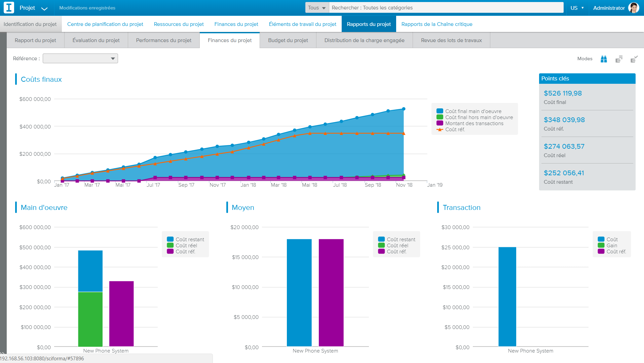Viewport: 644px width, 363px height.
Task: Enable the binoculars consultation mode
Action: point(604,59)
